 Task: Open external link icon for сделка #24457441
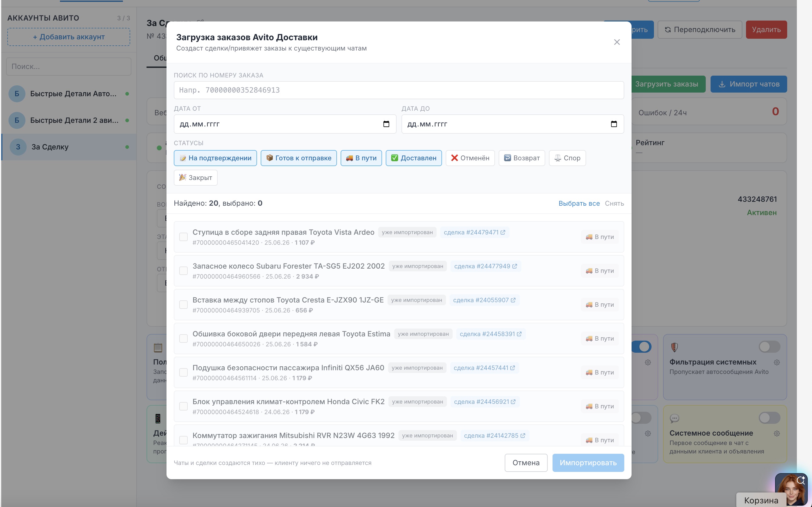coord(512,368)
